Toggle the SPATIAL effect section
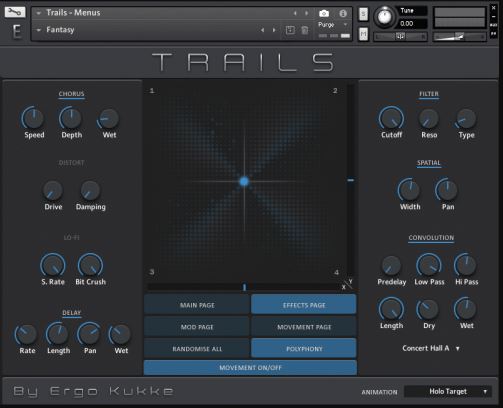The image size is (503, 408). tap(429, 163)
